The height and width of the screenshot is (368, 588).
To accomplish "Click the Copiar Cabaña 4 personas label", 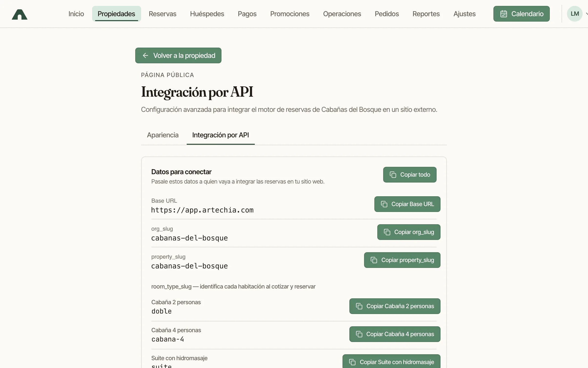I will (400, 334).
